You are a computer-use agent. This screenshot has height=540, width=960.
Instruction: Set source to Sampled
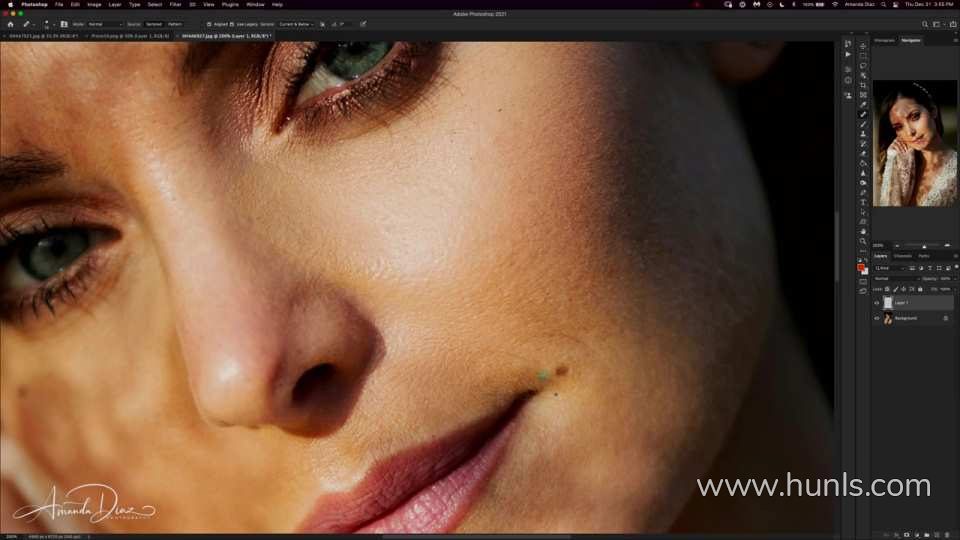coord(154,24)
